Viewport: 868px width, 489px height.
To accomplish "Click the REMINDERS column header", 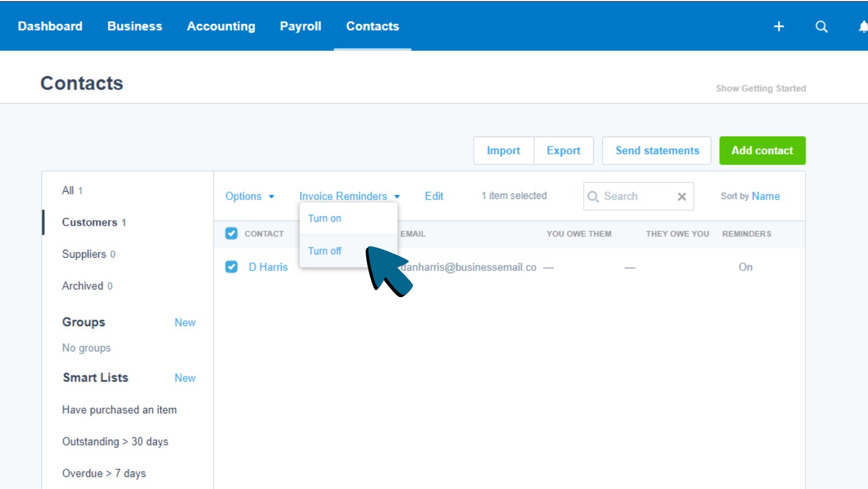I will [x=746, y=234].
